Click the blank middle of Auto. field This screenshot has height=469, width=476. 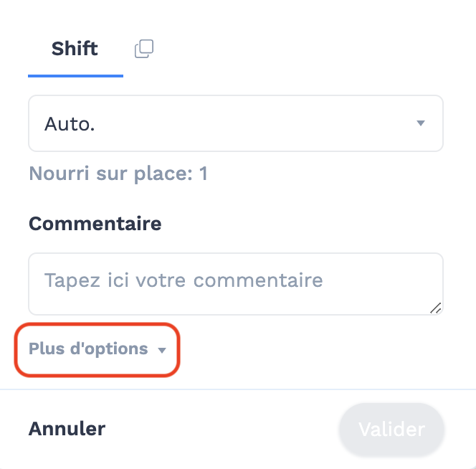tap(255, 123)
